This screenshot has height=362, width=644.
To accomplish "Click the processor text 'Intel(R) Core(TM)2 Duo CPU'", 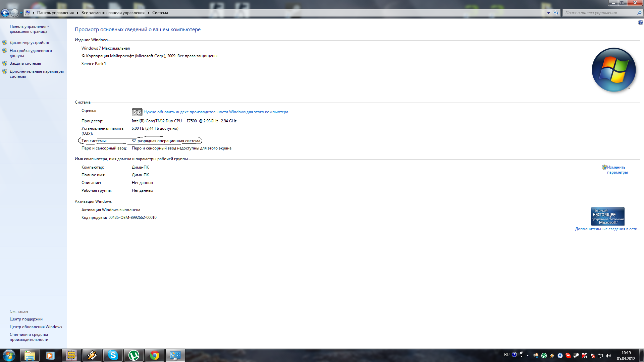I will coord(157,121).
